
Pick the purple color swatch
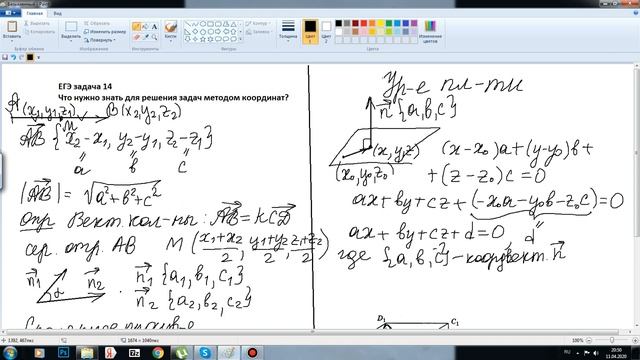[414, 23]
